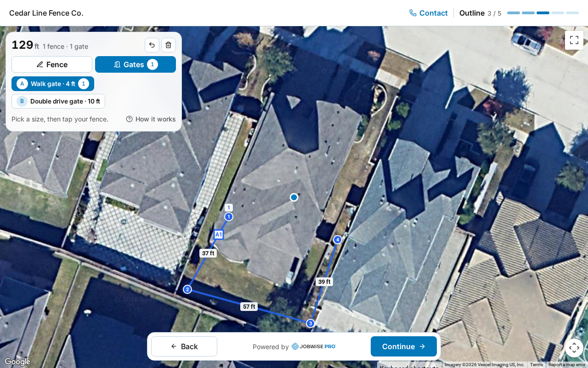Click the 37 ft segment label
Screen dimensions: 588x368
point(208,253)
